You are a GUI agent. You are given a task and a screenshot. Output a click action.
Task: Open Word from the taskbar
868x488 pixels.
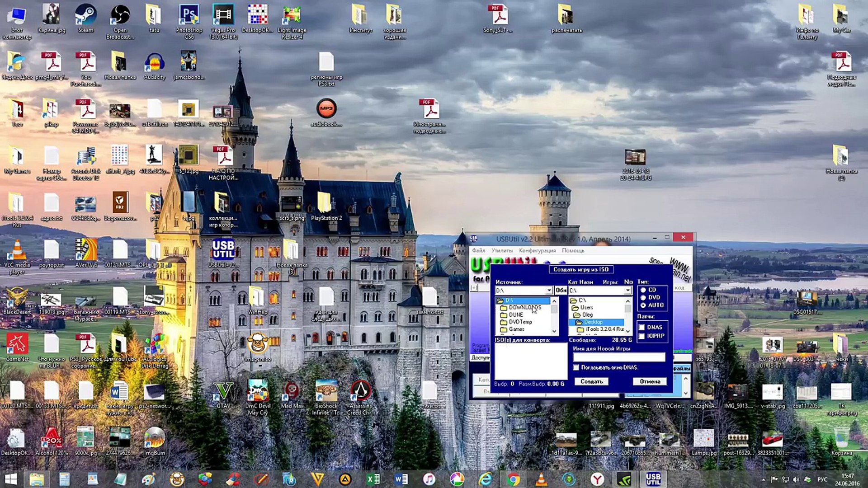401,479
